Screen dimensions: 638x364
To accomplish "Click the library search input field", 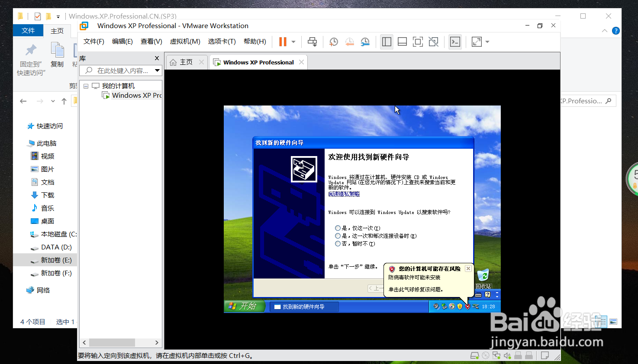I will click(121, 70).
